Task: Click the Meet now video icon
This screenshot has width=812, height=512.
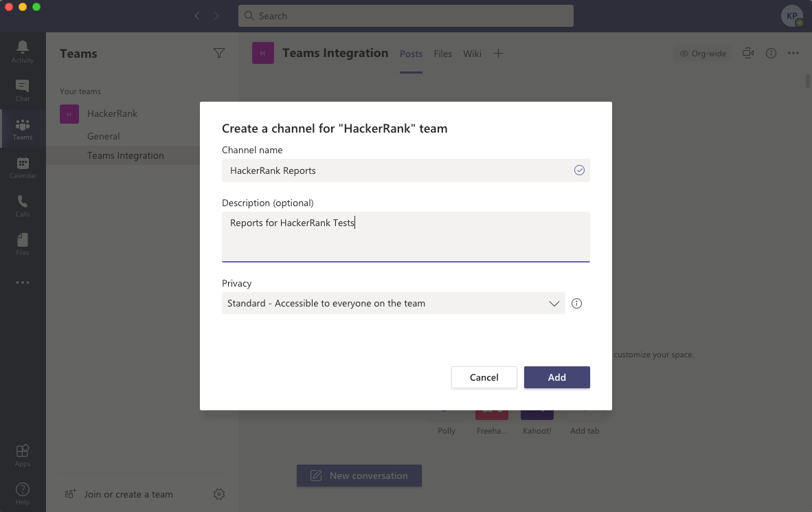Action: (x=748, y=53)
